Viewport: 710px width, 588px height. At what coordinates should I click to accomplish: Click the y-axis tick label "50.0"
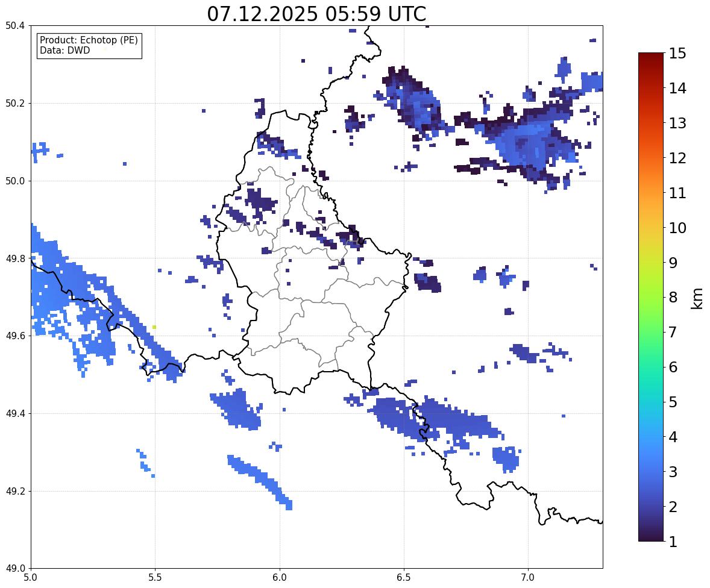(x=15, y=181)
